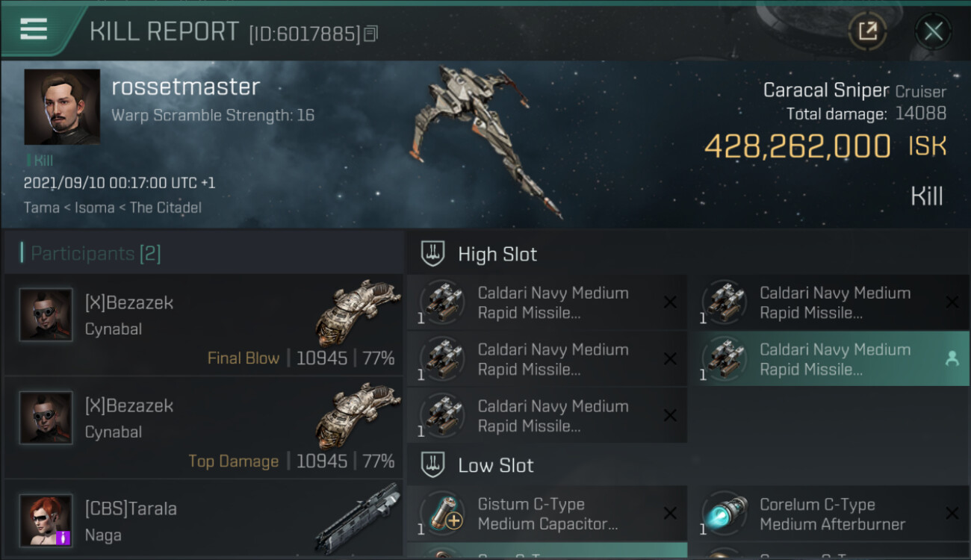Image resolution: width=971 pixels, height=560 pixels.
Task: Open Bezazek's Top Damage participant entry
Action: pos(203,428)
